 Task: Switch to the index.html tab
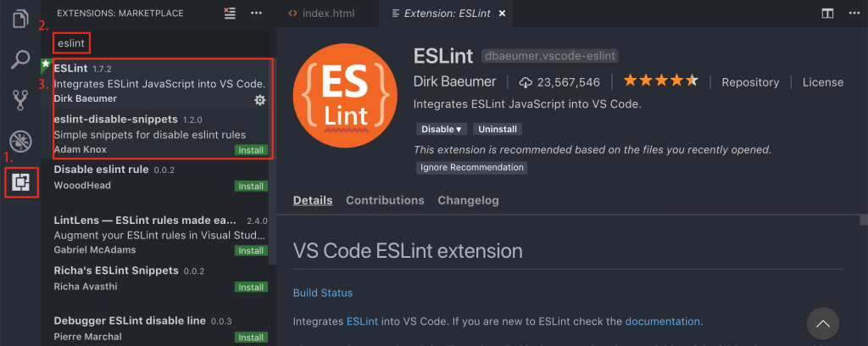[x=321, y=14]
